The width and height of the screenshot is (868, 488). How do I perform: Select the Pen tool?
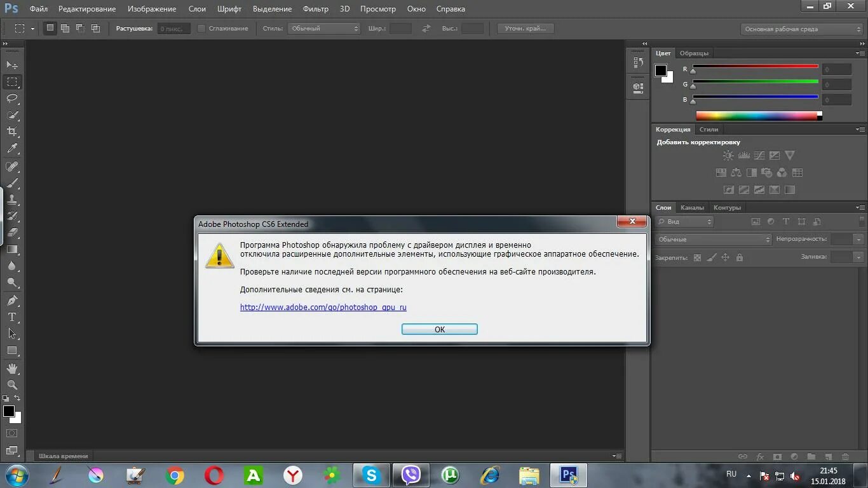(x=12, y=301)
